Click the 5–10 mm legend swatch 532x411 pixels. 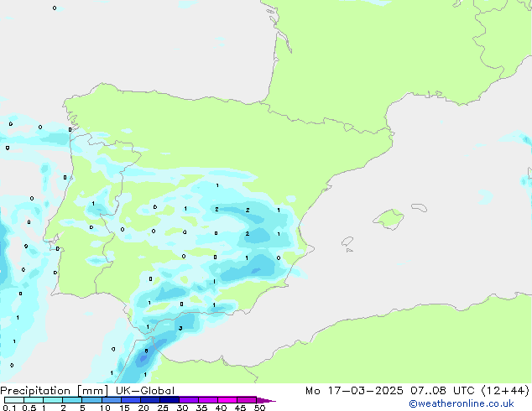point(91,400)
